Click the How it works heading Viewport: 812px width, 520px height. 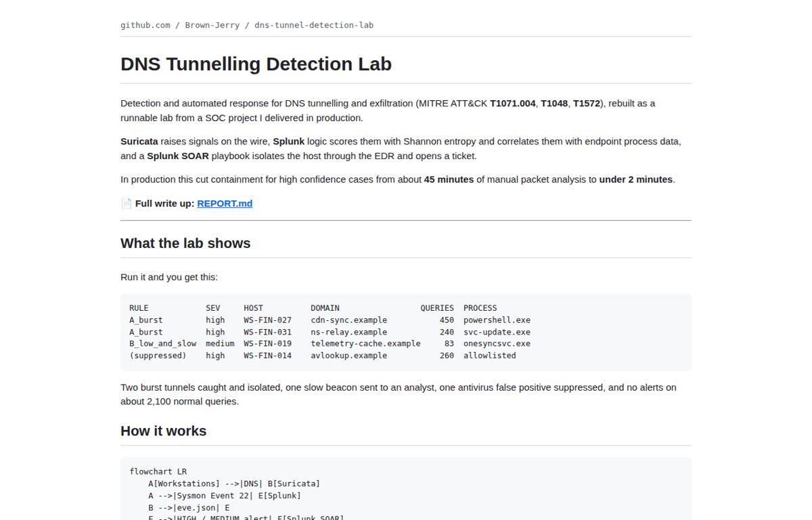pyautogui.click(x=163, y=431)
